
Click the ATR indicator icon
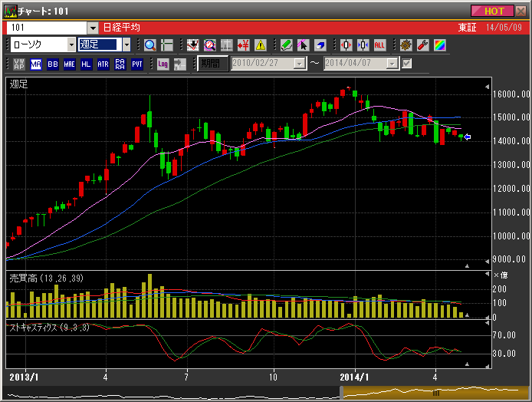103,64
